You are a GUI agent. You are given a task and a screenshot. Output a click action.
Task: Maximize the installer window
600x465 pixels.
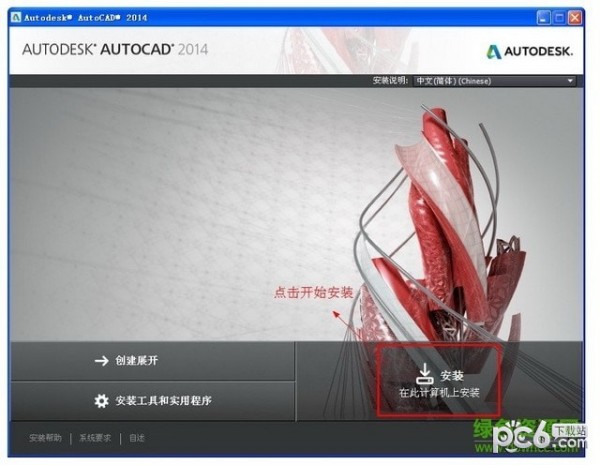point(559,18)
